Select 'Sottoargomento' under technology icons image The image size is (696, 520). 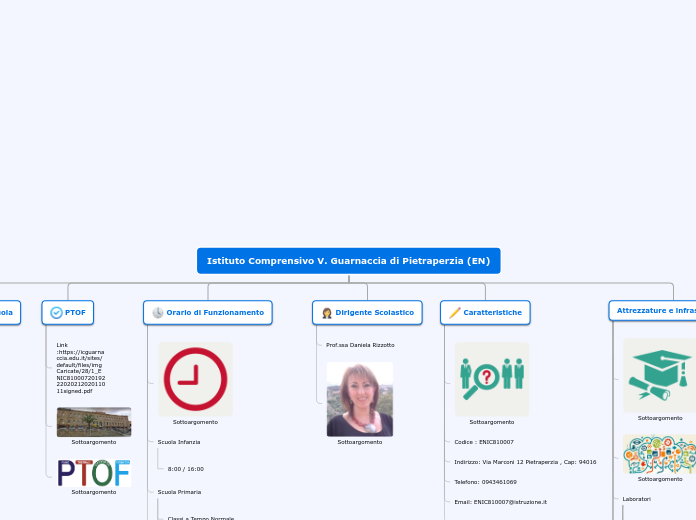click(660, 479)
